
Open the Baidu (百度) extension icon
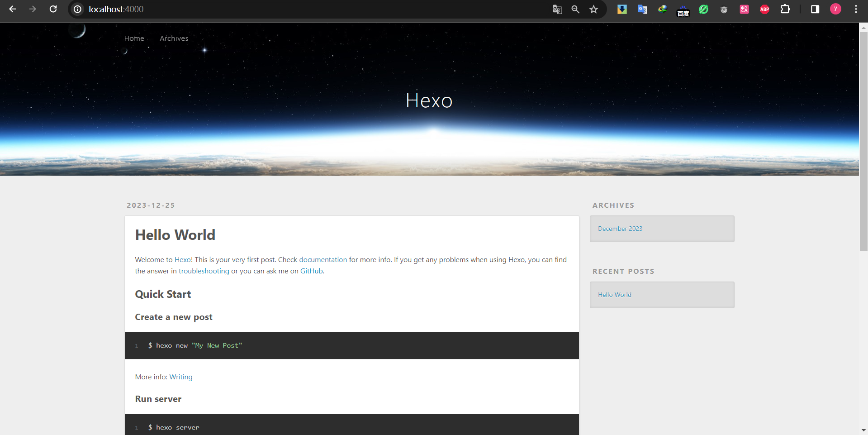point(683,11)
